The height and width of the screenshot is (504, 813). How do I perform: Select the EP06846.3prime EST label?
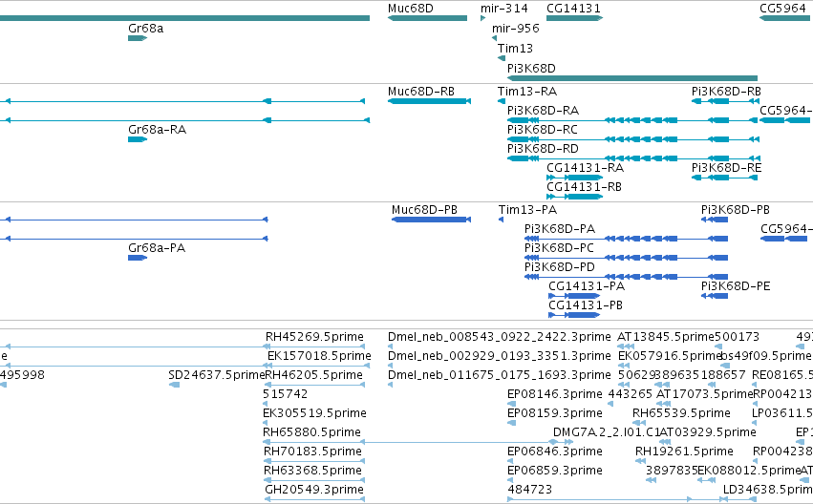pyautogui.click(x=555, y=451)
